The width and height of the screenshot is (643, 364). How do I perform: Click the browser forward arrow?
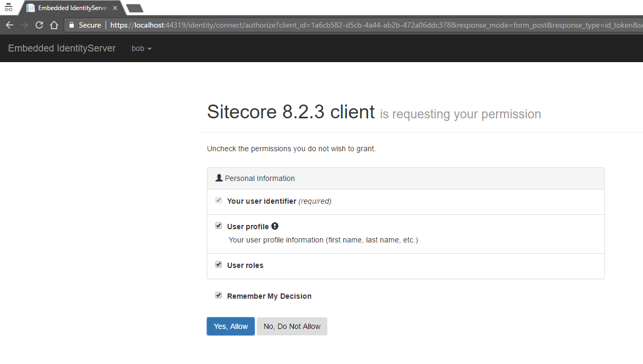pyautogui.click(x=24, y=25)
